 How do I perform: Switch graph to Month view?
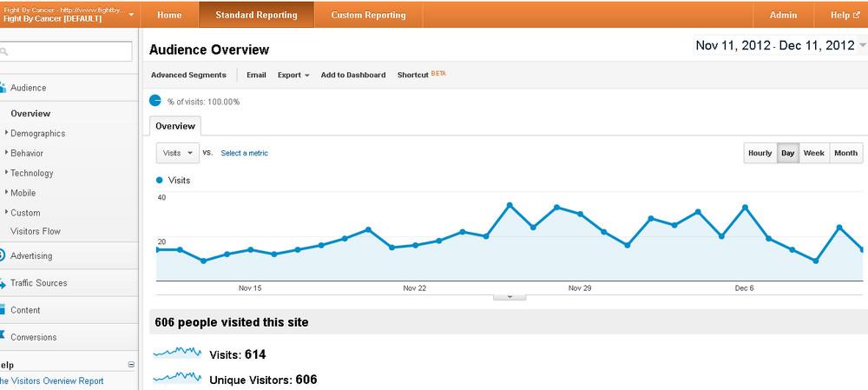click(845, 153)
